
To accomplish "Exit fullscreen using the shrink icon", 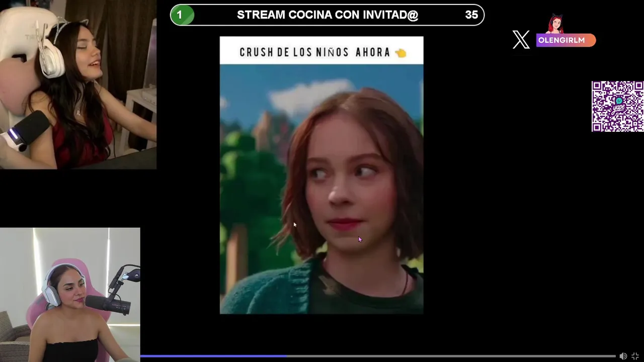I will [635, 356].
